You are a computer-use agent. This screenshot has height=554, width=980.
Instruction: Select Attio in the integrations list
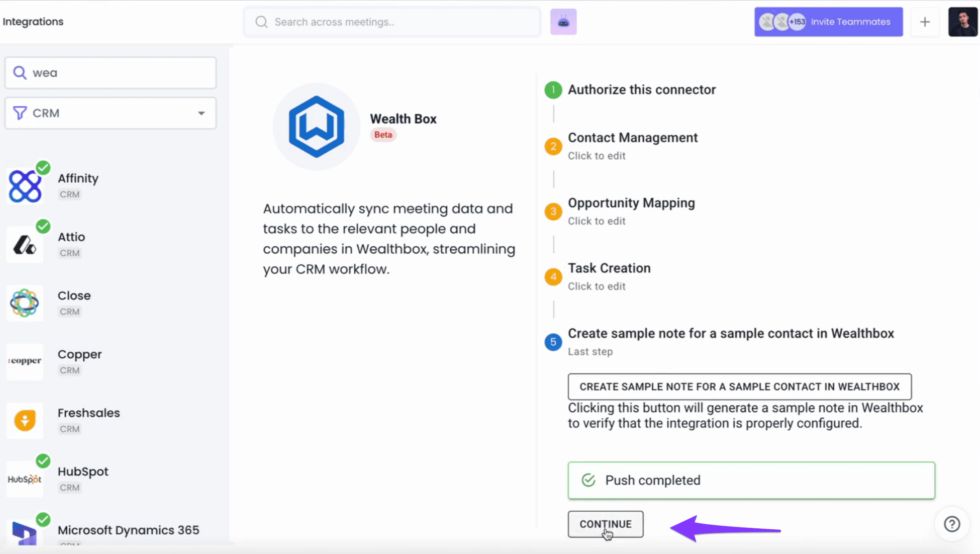click(x=71, y=237)
